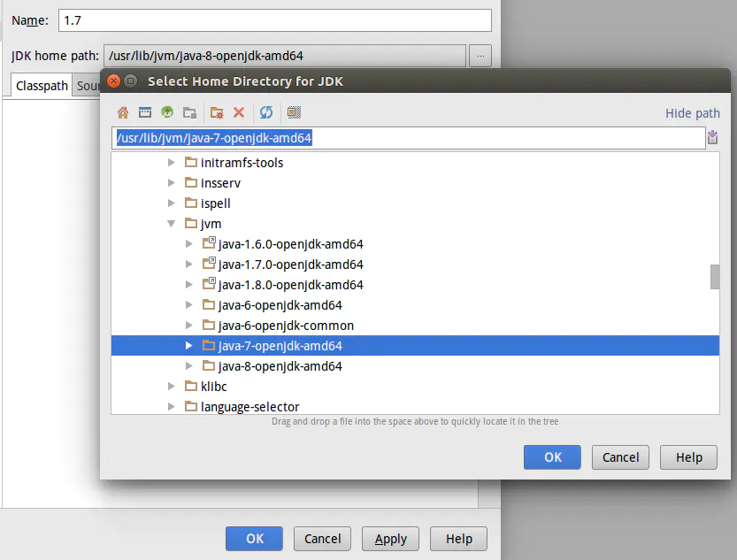Click the directory path text field
Viewport: 737px width, 560px height.
pos(409,138)
